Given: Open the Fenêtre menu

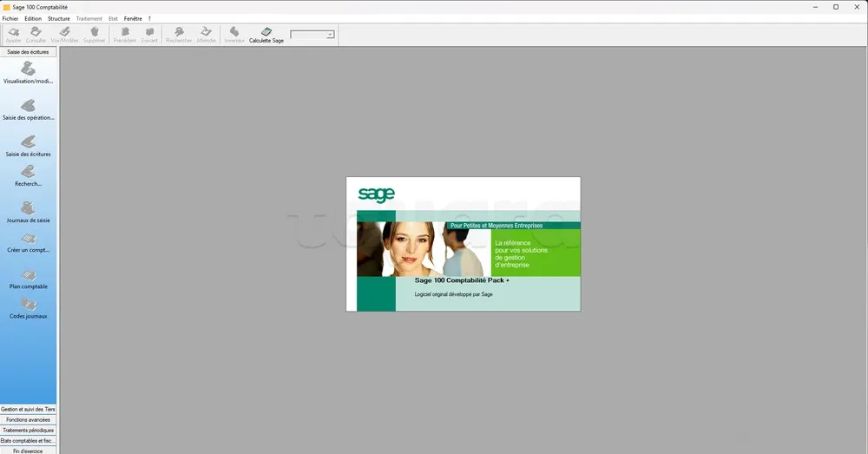Looking at the screenshot, I should [x=133, y=18].
